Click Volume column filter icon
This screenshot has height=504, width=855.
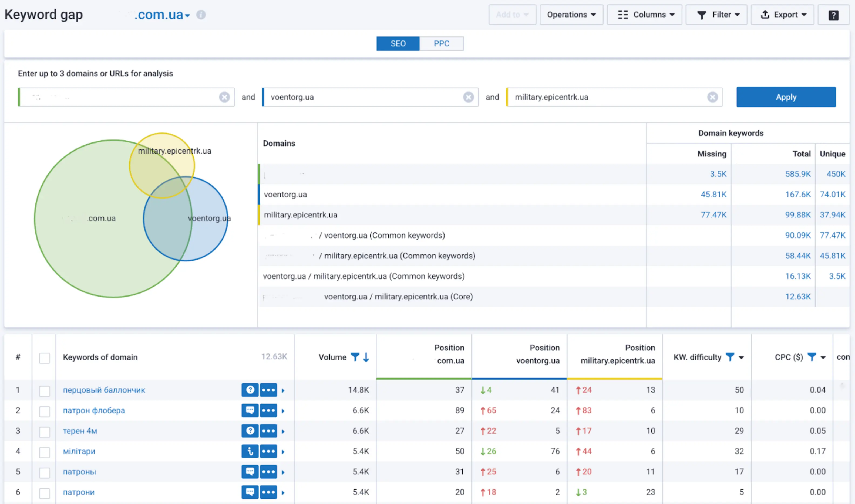[355, 357]
